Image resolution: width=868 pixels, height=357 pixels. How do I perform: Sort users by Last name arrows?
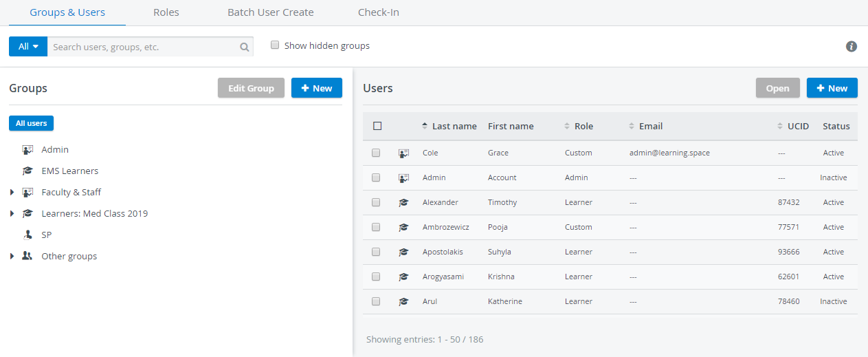[425, 126]
